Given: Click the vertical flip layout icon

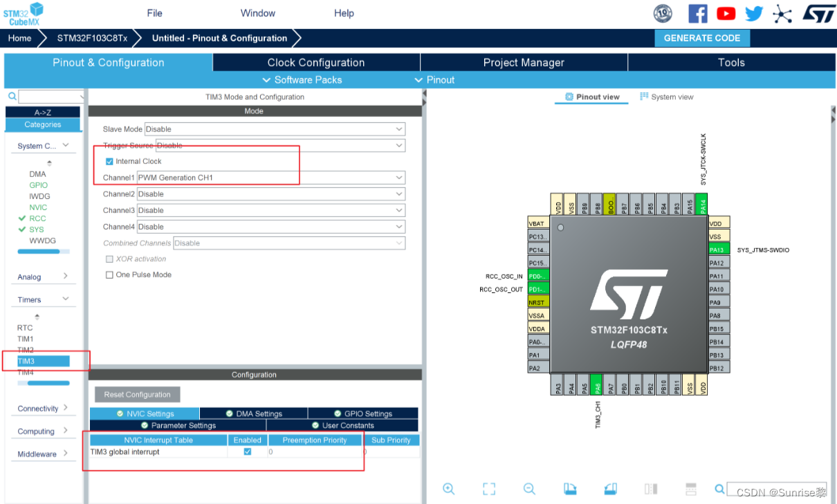Looking at the screenshot, I should pyautogui.click(x=651, y=489).
